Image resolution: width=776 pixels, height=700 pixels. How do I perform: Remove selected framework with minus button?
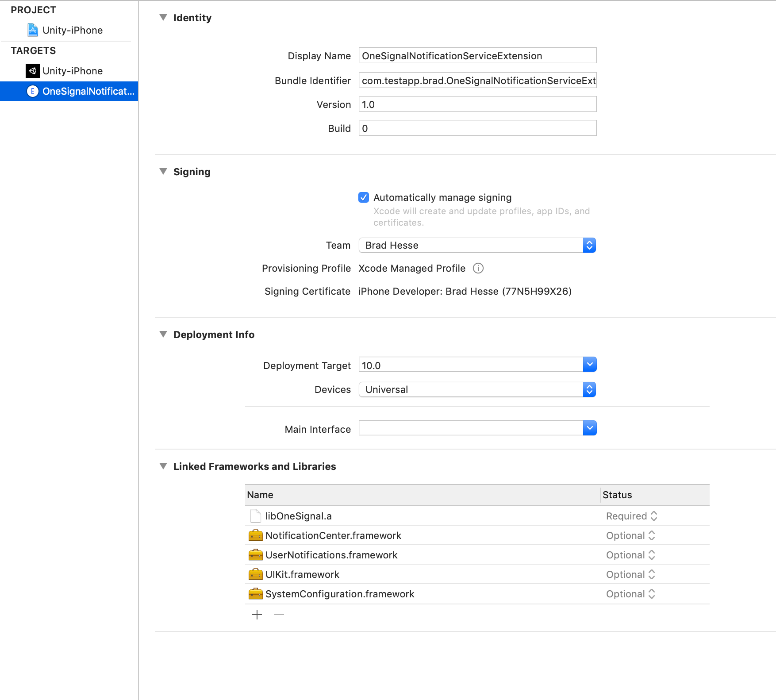[x=279, y=614]
